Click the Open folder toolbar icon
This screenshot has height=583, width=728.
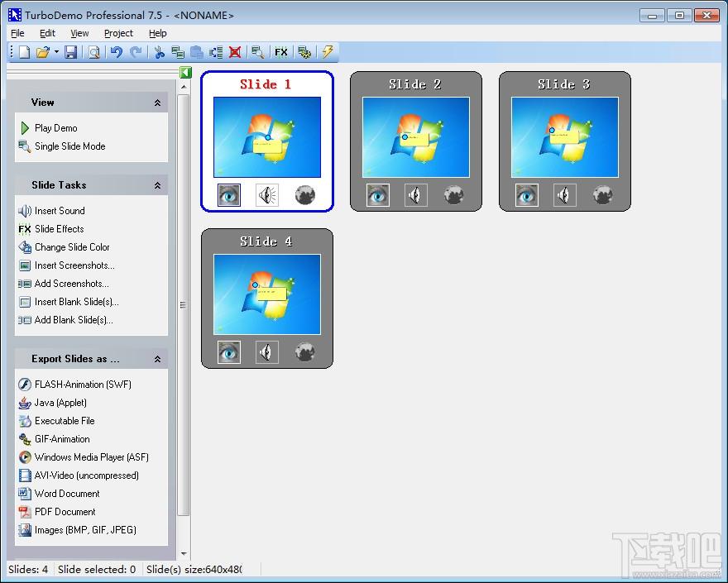[x=43, y=52]
